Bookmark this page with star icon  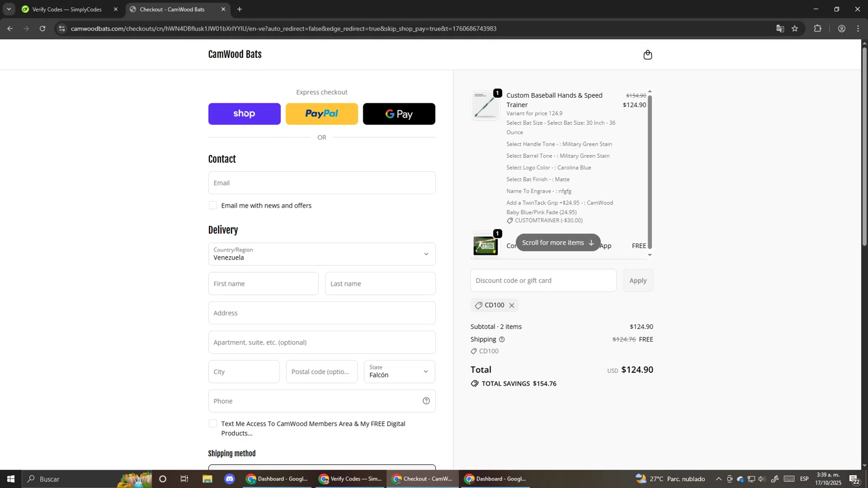(795, 28)
